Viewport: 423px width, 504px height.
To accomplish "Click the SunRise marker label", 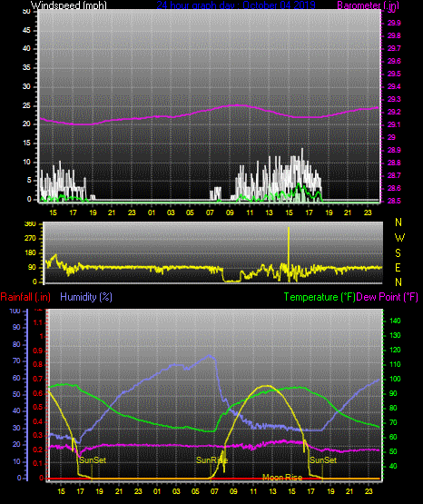I will coord(212,460).
